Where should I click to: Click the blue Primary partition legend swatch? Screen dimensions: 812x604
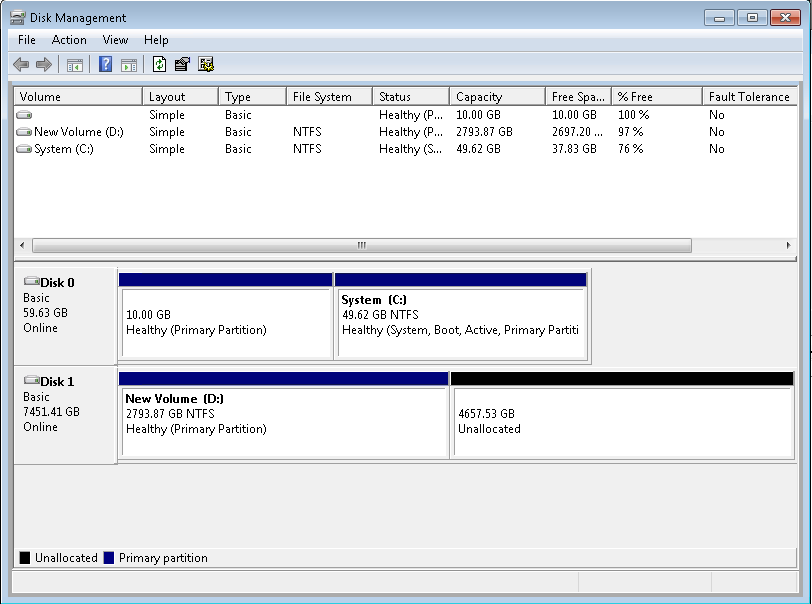point(109,558)
